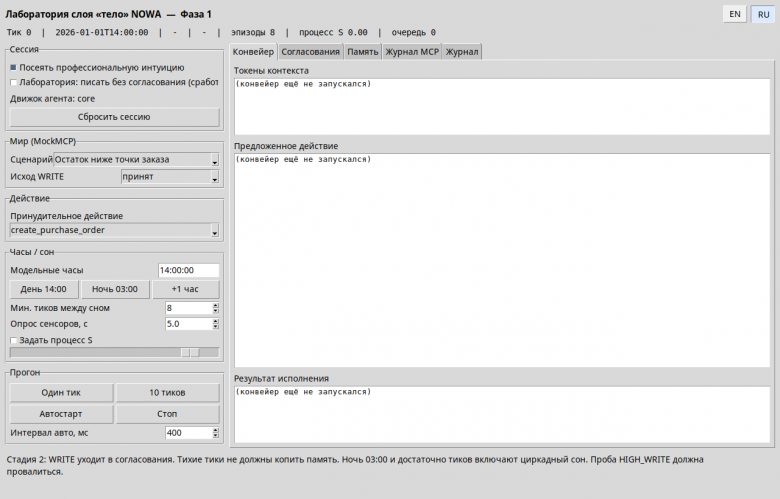Advance the clock with '+1 час'
This screenshot has width=780, height=499.
coord(185,289)
